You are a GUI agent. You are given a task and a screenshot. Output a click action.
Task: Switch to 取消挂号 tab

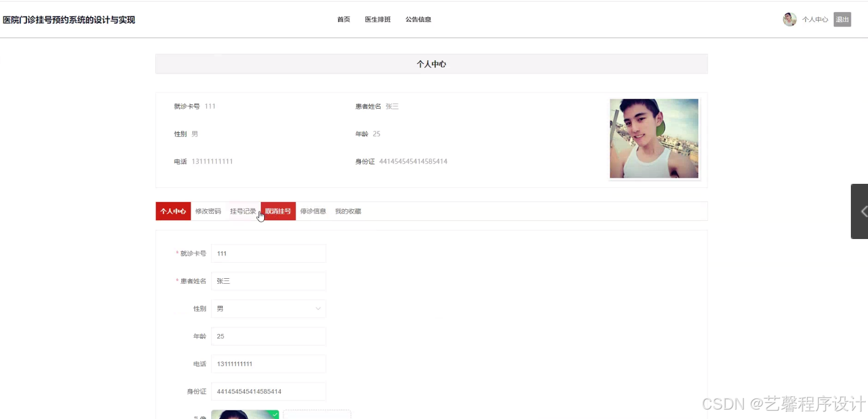pos(278,211)
